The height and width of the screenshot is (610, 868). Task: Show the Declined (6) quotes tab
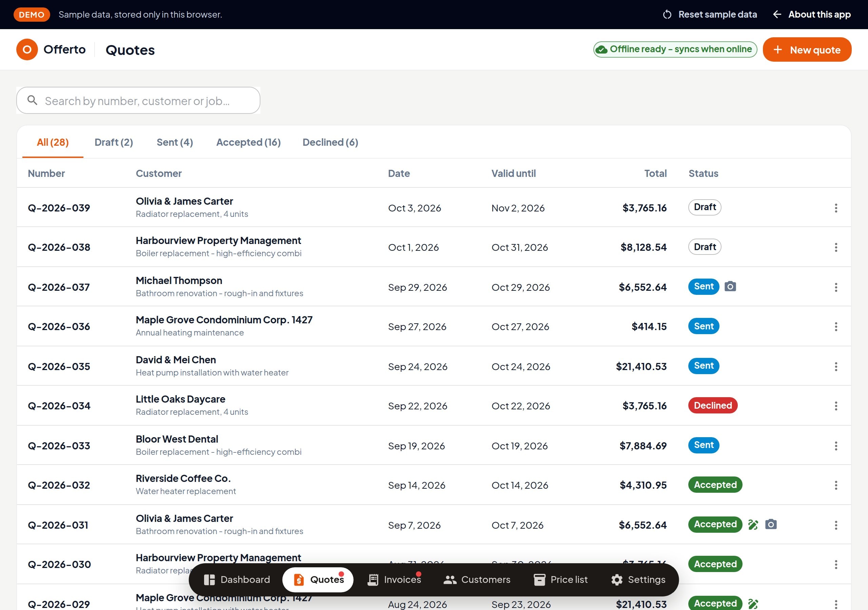pyautogui.click(x=330, y=142)
